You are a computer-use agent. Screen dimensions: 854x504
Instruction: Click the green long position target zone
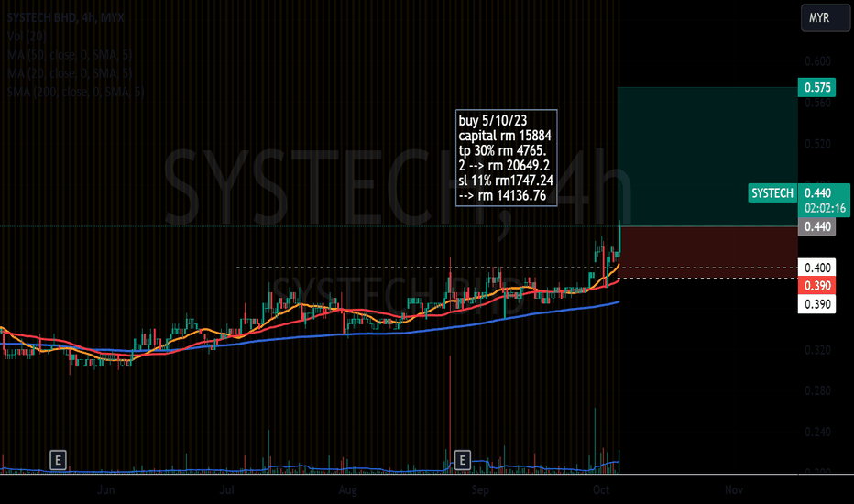(707, 157)
